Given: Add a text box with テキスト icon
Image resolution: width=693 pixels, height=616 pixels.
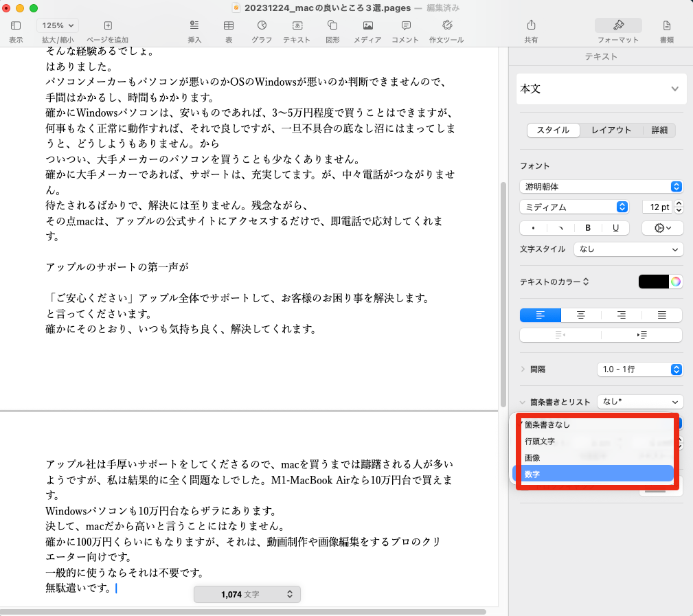Looking at the screenshot, I should click(297, 30).
